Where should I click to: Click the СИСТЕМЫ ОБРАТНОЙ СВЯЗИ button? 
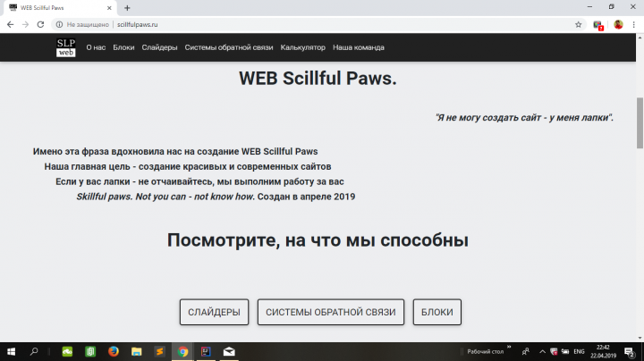[x=331, y=312]
